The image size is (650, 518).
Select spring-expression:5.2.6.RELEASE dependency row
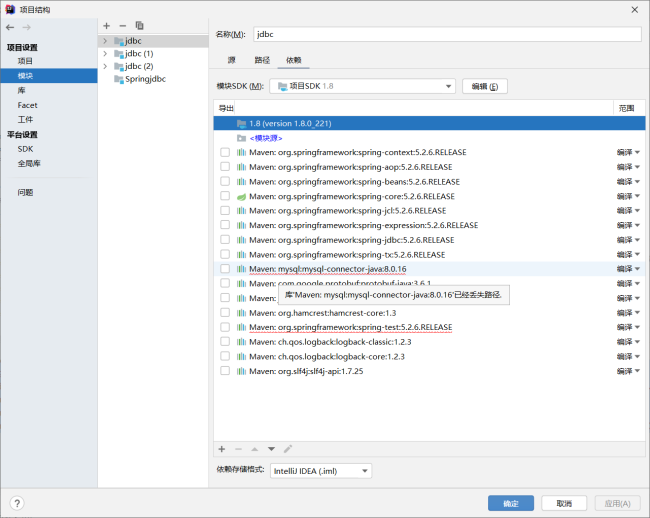point(429,225)
